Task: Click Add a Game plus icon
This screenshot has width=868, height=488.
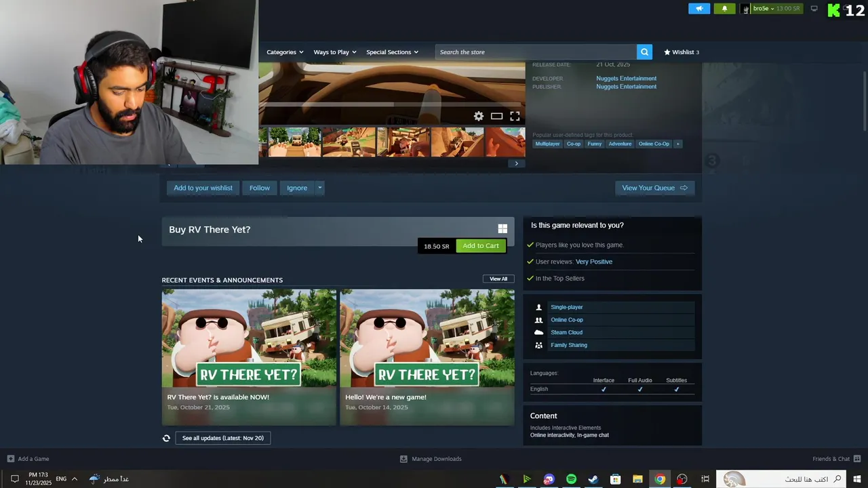Action: (x=10, y=459)
